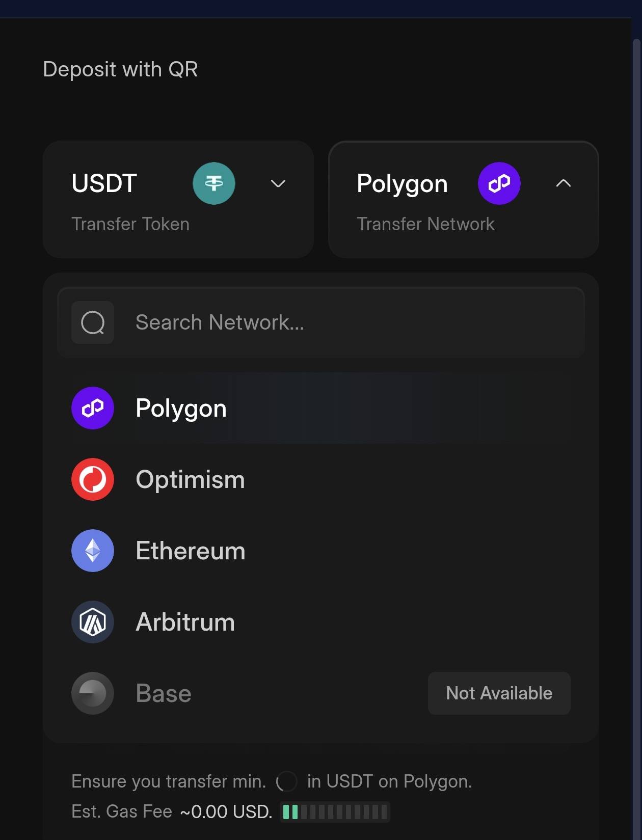Click the greyed-out Base icon
This screenshot has width=642, height=840.
[93, 693]
